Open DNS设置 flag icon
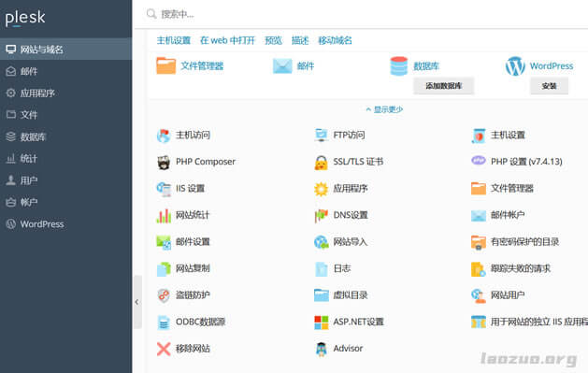Image resolution: width=588 pixels, height=373 pixels. point(321,216)
